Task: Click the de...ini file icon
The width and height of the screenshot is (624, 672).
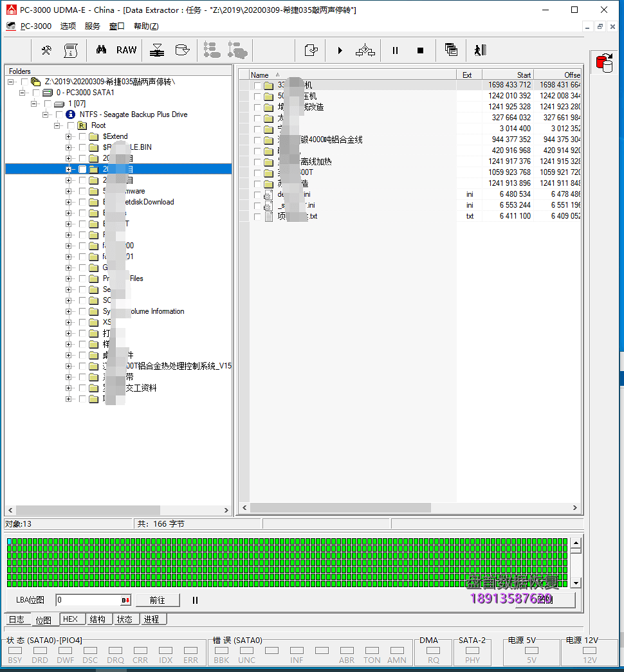Action: tap(268, 195)
